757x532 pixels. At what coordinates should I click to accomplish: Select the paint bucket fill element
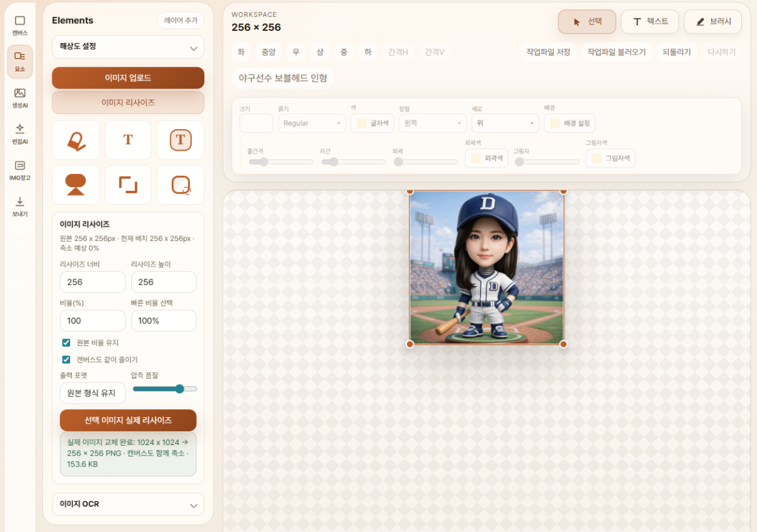click(76, 140)
